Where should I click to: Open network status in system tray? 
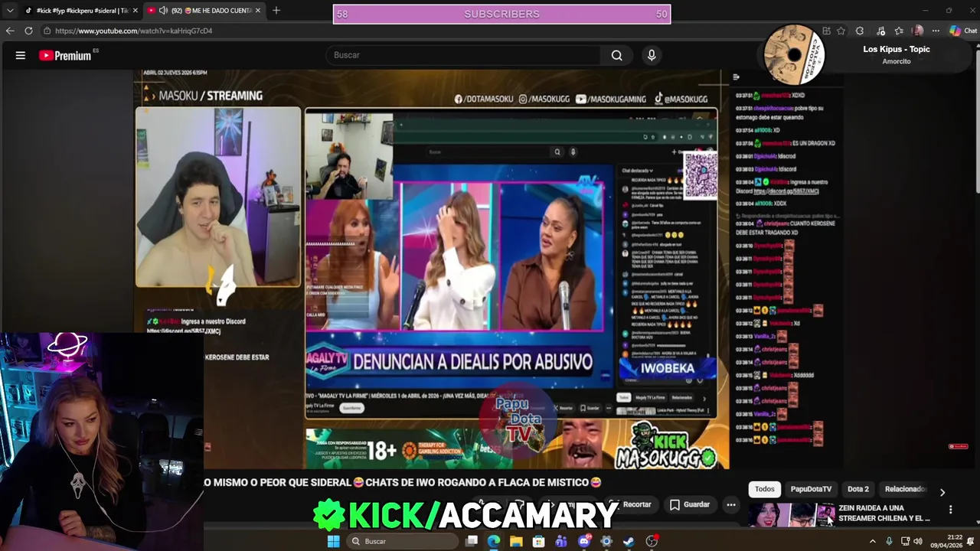(904, 541)
